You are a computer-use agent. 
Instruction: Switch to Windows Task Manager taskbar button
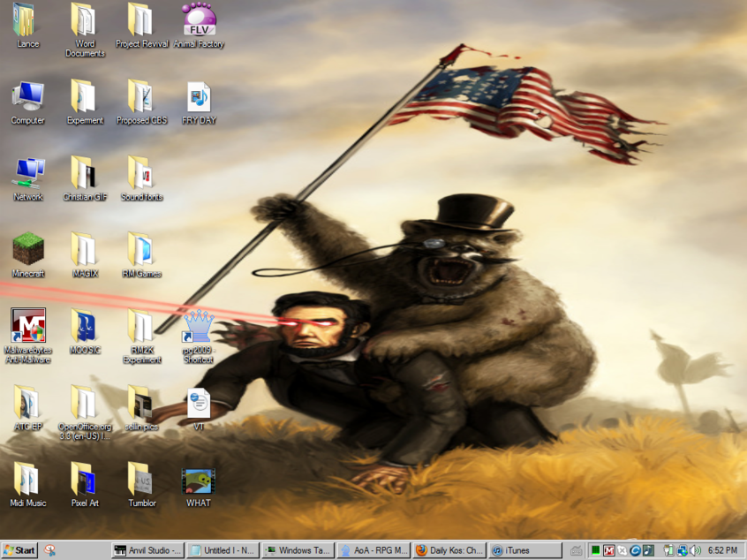298,550
